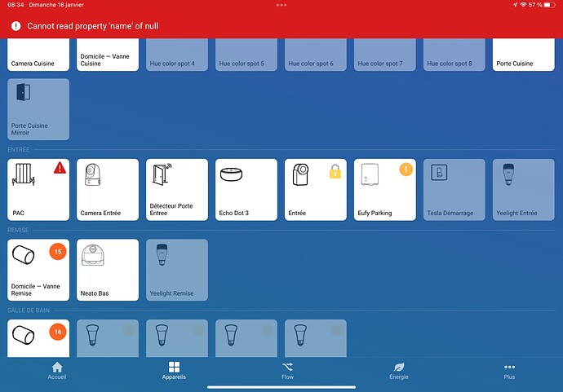Toggle the Tesla Démarrage switch tile
This screenshot has width=563, height=392.
tap(454, 190)
